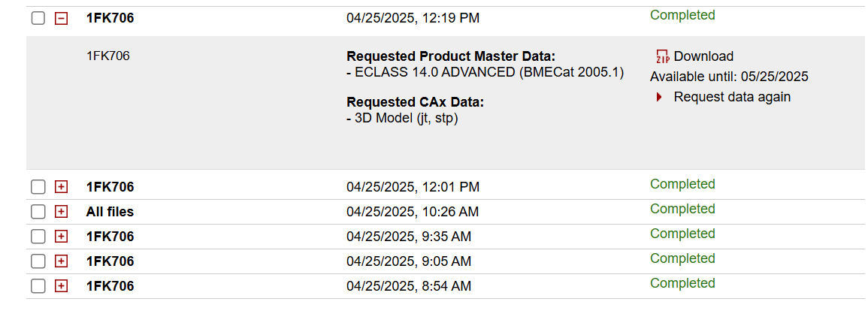Toggle the checkbox for the 9:05 AM entry
The image size is (868, 335).
tap(38, 261)
